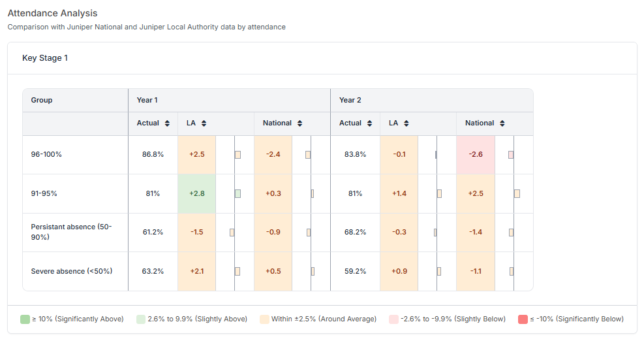Viewport: 644px width, 339px height.
Task: Select the Significantly Above green legend swatch
Action: (25, 319)
